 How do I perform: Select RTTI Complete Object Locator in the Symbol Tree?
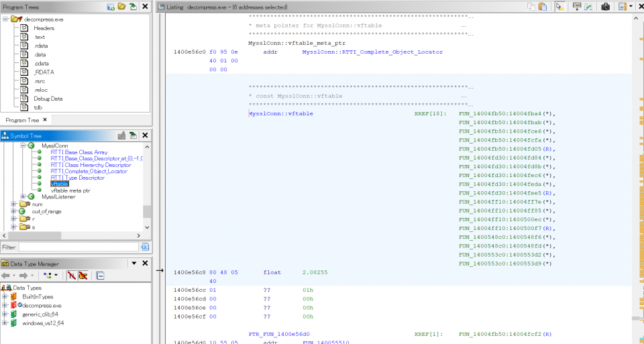(x=89, y=171)
